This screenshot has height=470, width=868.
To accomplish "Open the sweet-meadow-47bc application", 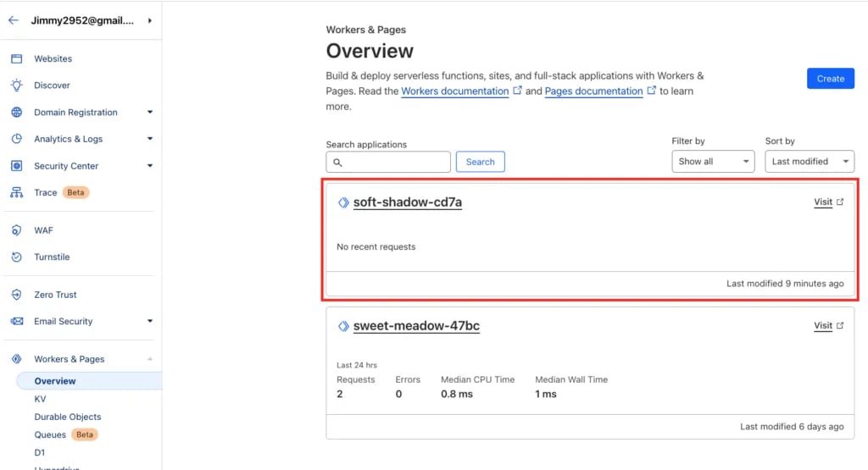I will 416,326.
